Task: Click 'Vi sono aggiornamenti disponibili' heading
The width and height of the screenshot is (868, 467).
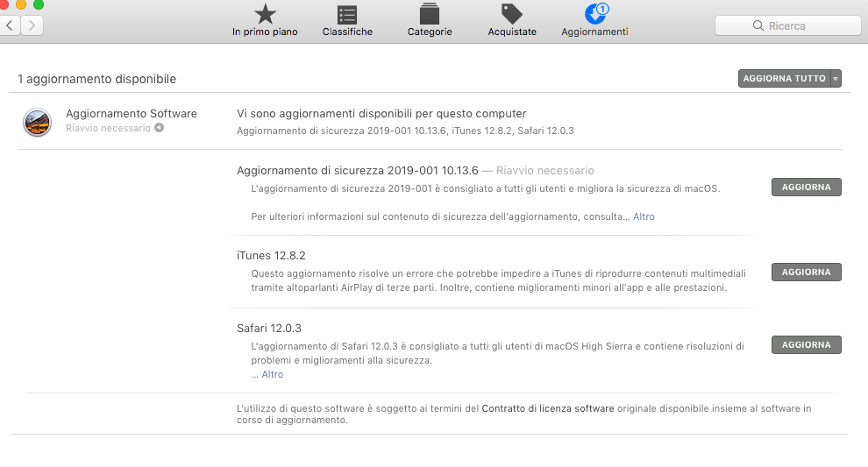Action: [x=381, y=113]
